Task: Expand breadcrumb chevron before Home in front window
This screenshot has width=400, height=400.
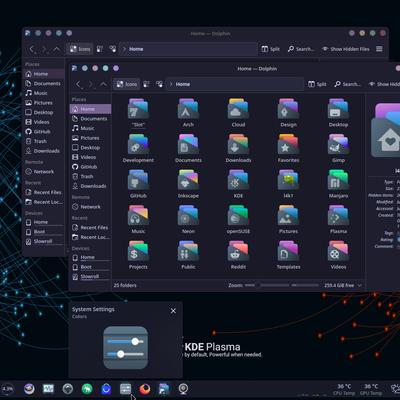Action: coord(171,84)
